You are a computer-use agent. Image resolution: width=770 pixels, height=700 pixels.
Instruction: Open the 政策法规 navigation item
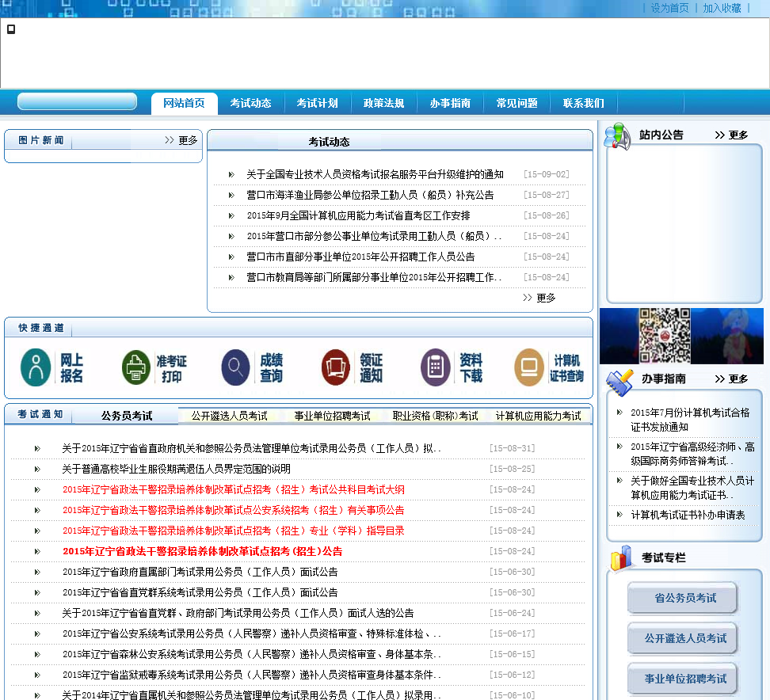383,103
